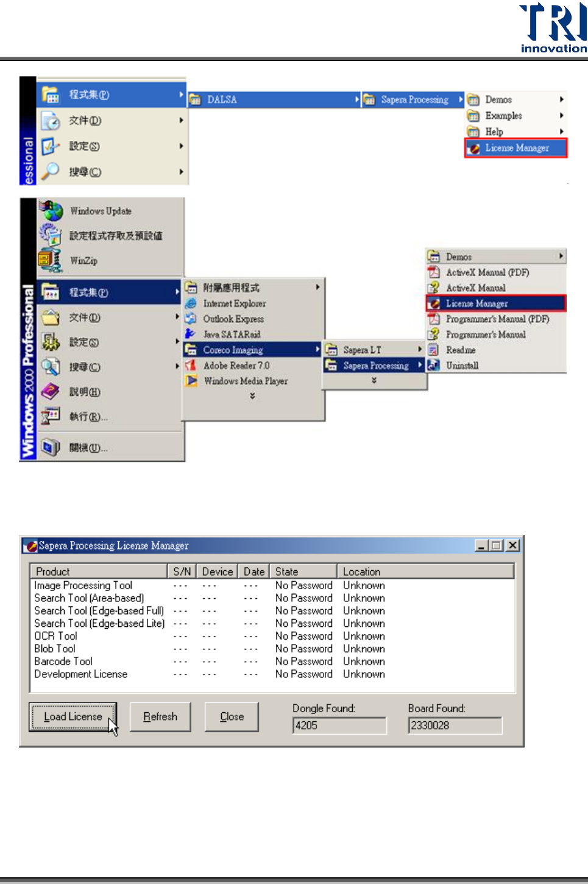Sort by the Device column header
588x884 pixels.
click(x=217, y=571)
